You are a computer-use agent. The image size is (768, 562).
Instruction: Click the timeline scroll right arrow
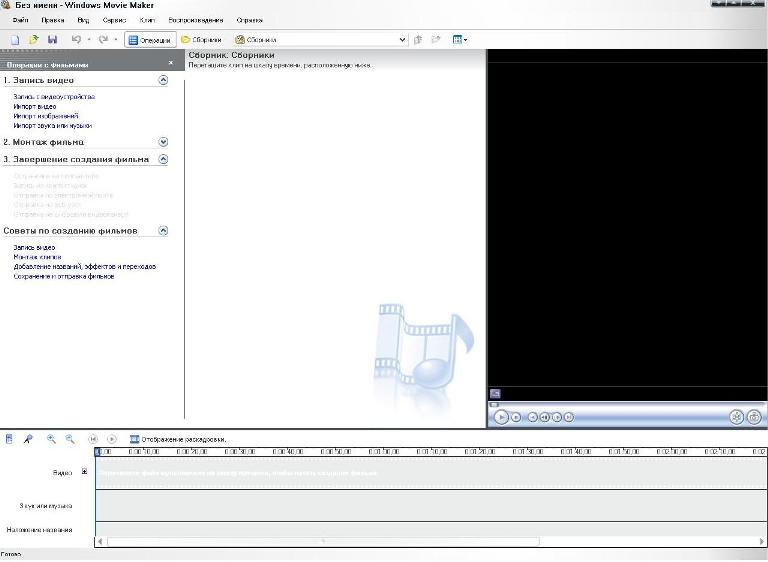click(762, 541)
